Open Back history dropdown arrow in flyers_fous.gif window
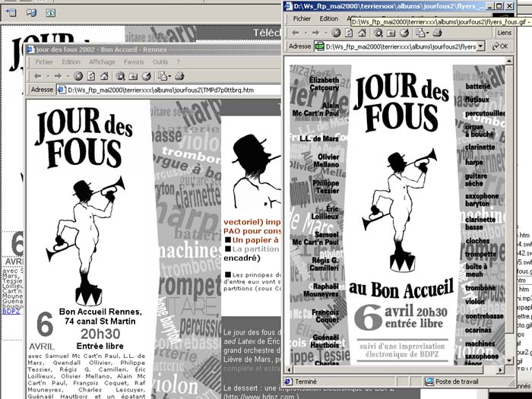The image size is (532, 399). tap(306, 33)
